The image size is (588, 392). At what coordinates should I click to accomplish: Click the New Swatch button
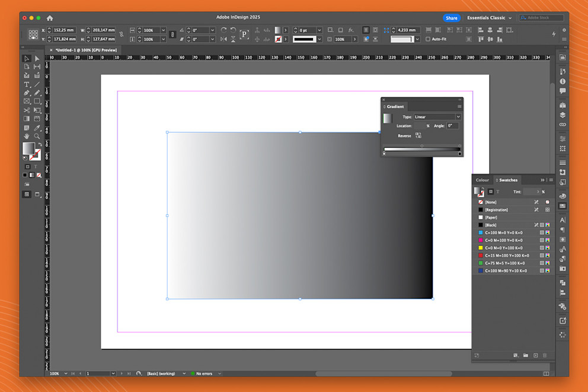535,355
